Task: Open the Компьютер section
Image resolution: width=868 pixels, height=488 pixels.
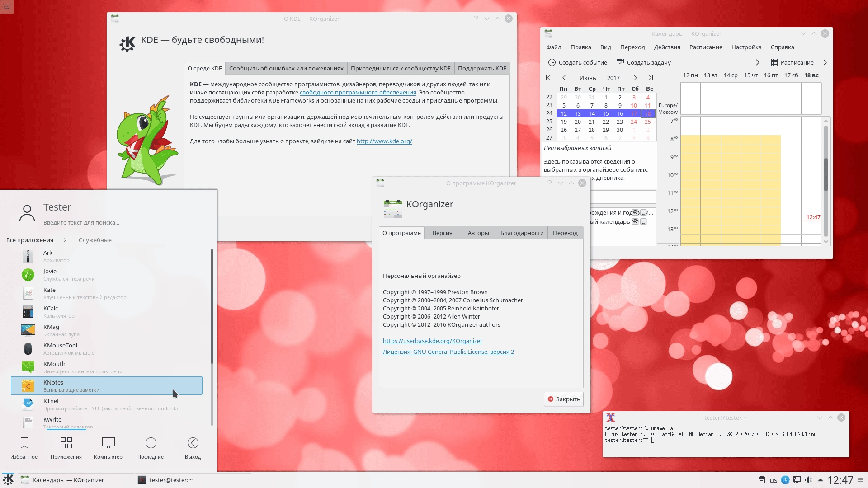Action: coord(108,448)
